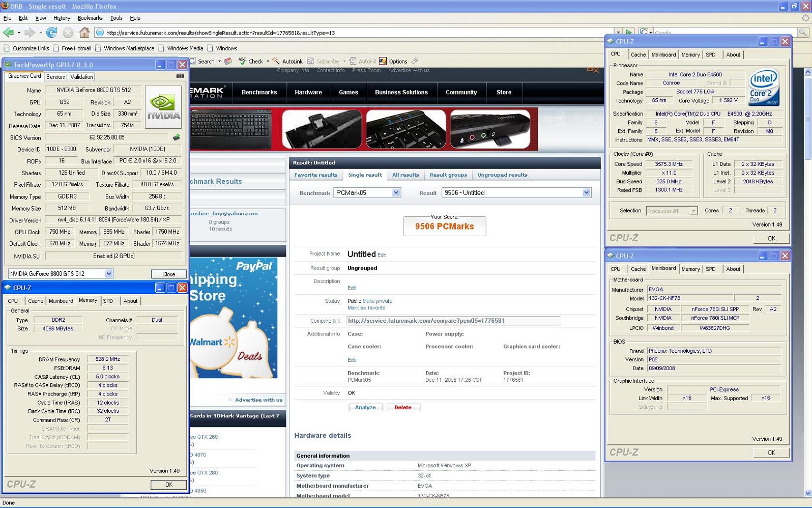Screen dimensions: 812x508
Task: Select All results tab on Futuremark page
Action: [x=405, y=175]
